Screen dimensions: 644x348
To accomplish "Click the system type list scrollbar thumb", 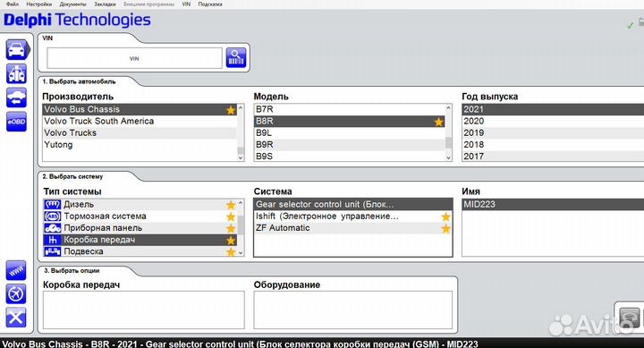I will pos(241,225).
